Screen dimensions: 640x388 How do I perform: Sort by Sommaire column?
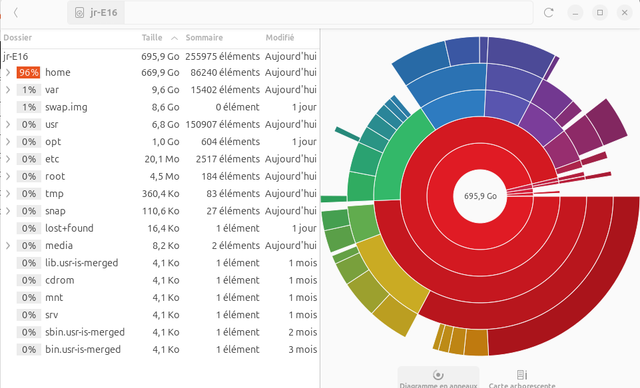(x=204, y=38)
